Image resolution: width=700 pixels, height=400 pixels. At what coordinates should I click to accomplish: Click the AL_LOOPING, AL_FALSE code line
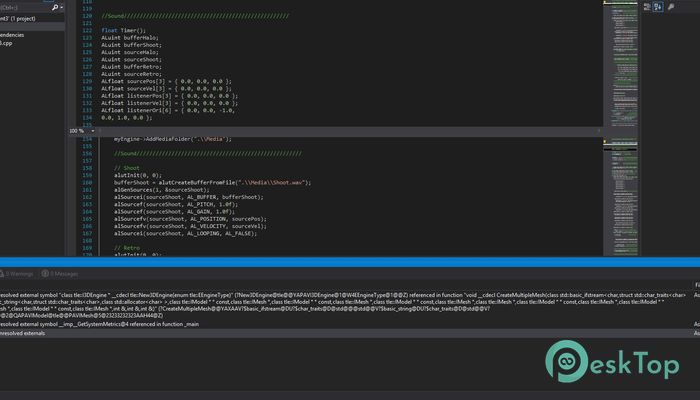pyautogui.click(x=186, y=233)
